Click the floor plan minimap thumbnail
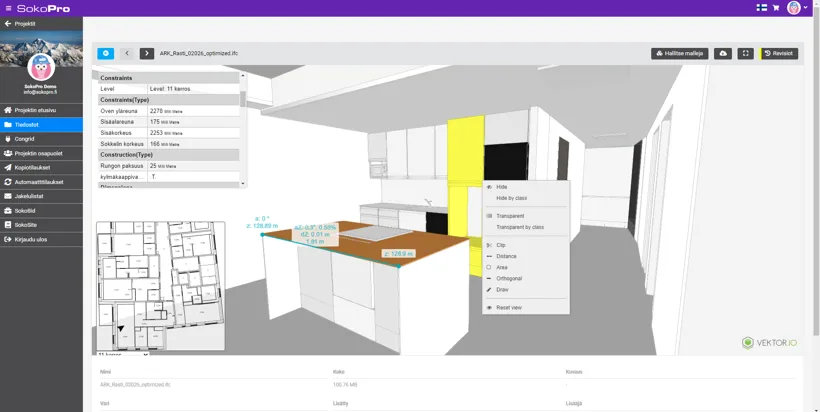Screen dimensions: 820x412 tap(160, 285)
